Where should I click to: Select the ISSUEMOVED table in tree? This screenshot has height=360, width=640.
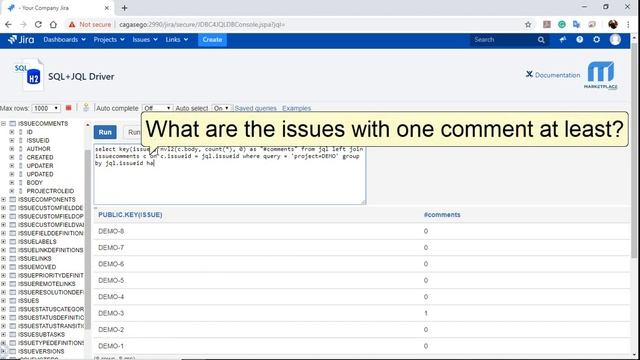(37, 267)
